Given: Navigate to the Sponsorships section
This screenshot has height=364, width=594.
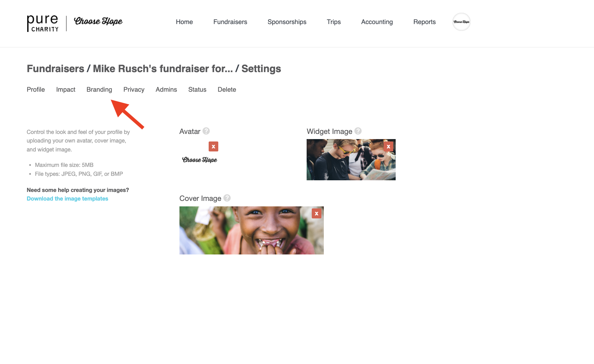Looking at the screenshot, I should tap(287, 22).
